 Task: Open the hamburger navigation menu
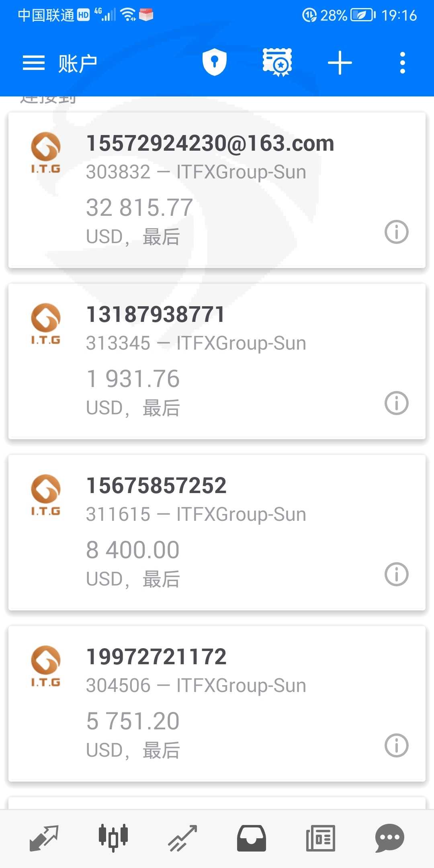(34, 63)
